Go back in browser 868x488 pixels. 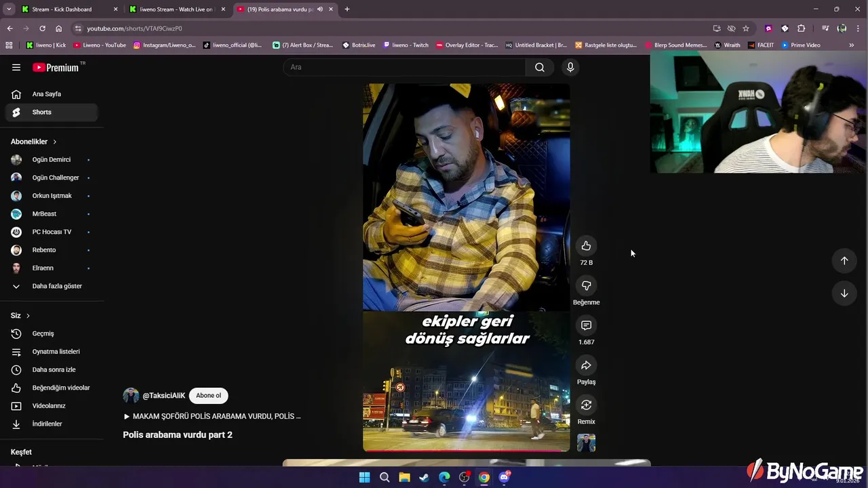click(9, 28)
